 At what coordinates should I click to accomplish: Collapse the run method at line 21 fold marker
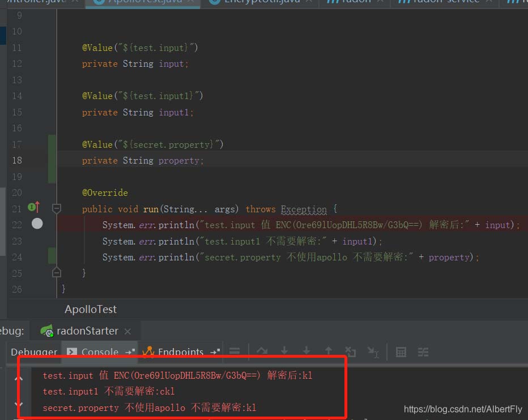(x=57, y=209)
